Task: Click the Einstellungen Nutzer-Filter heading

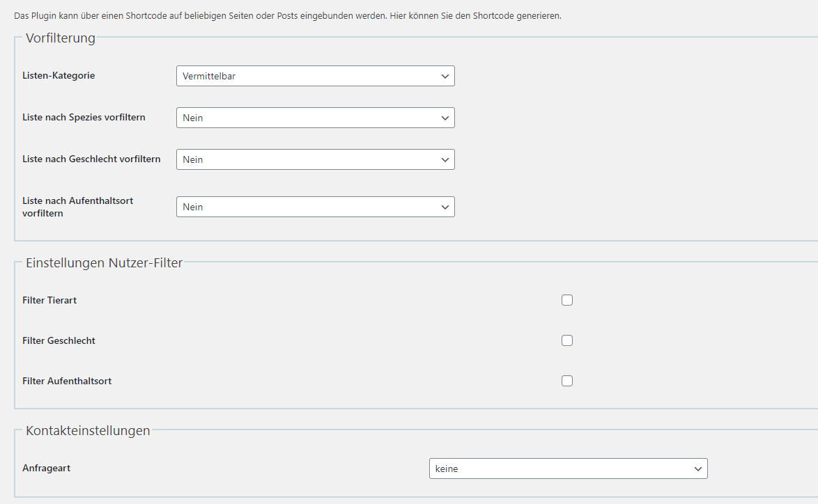Action: [x=105, y=262]
